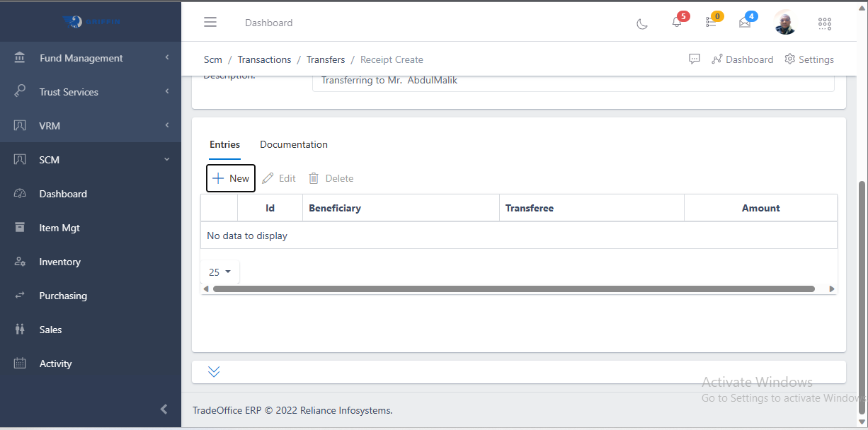868x430 pixels.
Task: Expand the bottom panel double chevron
Action: click(214, 371)
